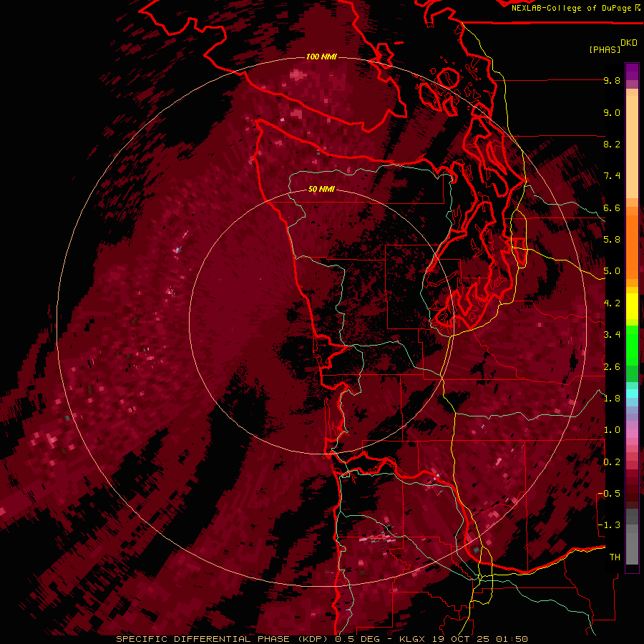This screenshot has height=644, width=644.
Task: Click the cyan segment of color bar
Action: [x=632, y=393]
